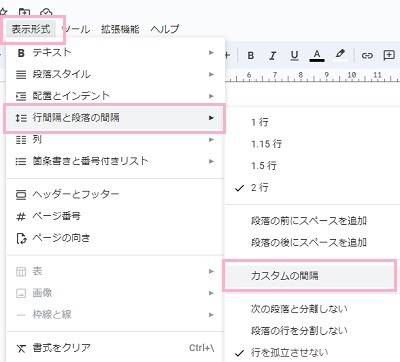Screen dimensions: 400x362
Task: Click the Underline toolbar button
Action: 294,56
